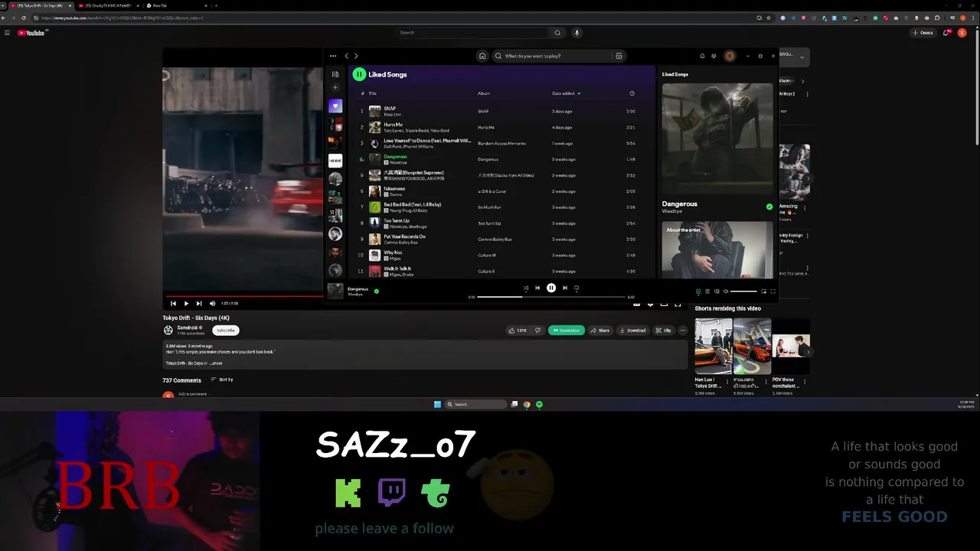The width and height of the screenshot is (980, 551).
Task: Select the Hurts Me track row
Action: pos(501,127)
